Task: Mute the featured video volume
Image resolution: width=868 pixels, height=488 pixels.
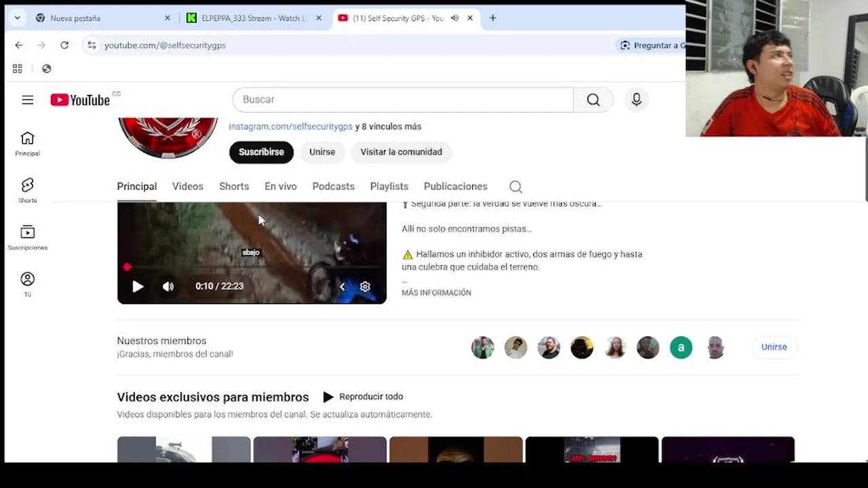Action: (x=168, y=286)
